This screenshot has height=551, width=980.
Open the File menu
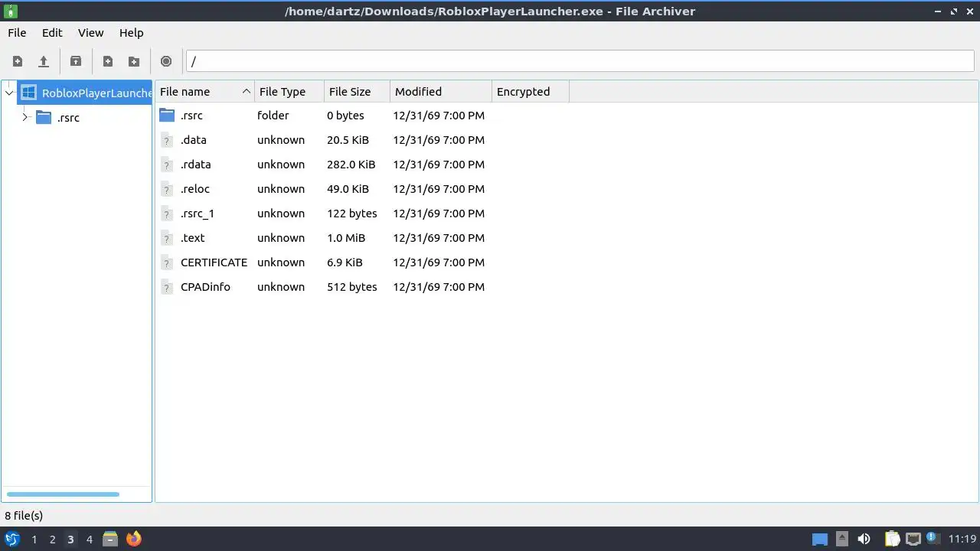pos(17,33)
